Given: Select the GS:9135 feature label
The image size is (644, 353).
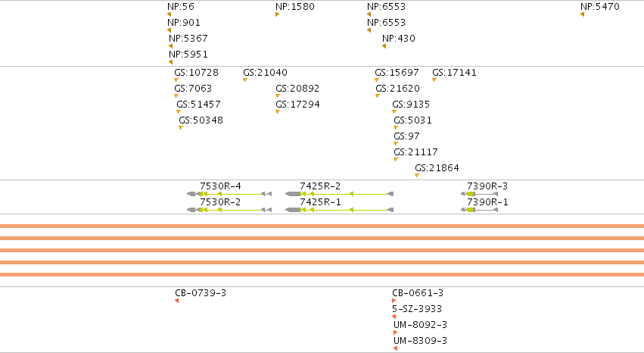Looking at the screenshot, I should [x=411, y=105].
